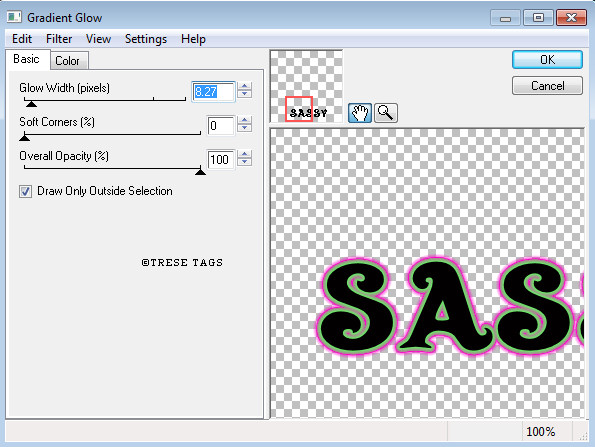Click the 100% zoom status value
Viewport: 595px width, 447px height.
pos(540,431)
